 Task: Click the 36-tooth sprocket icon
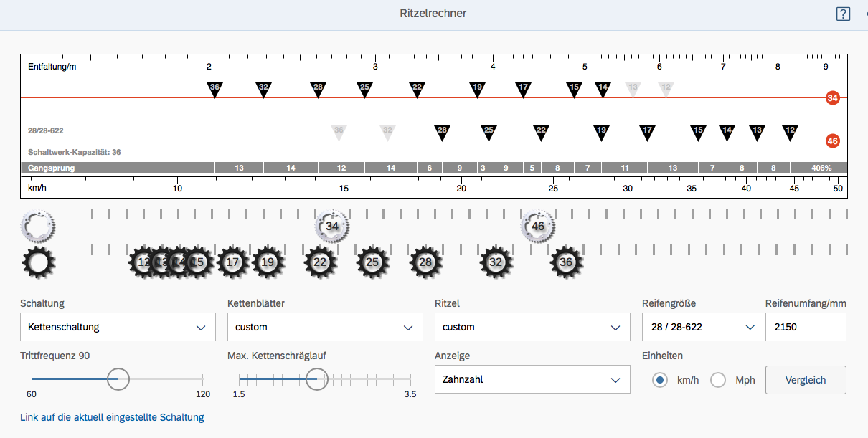tap(567, 262)
